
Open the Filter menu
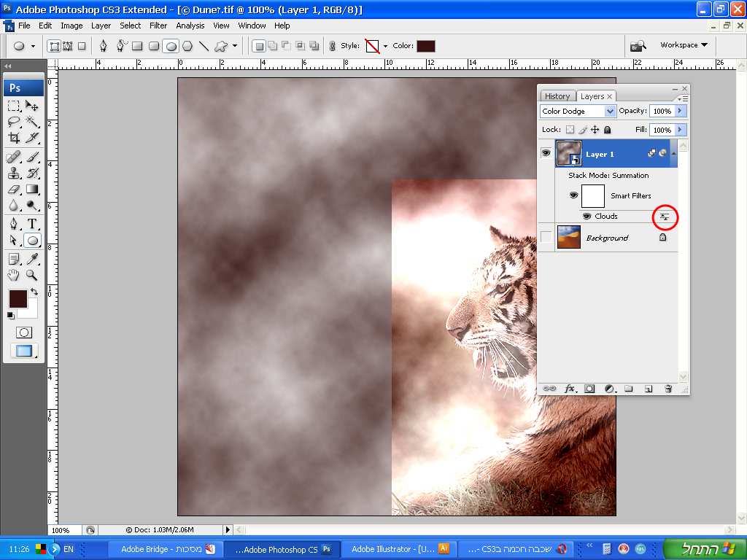[158, 26]
